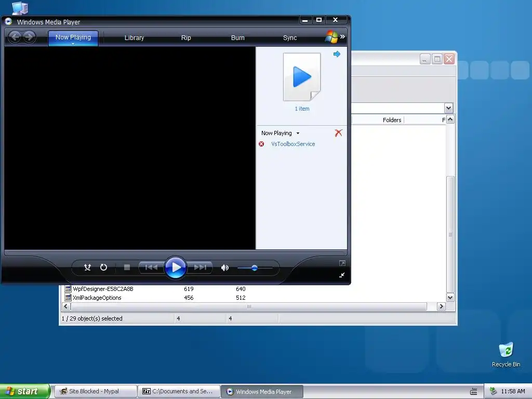Close the 7-Zip file manager window
Screen dimensions: 532x399
(x=449, y=59)
